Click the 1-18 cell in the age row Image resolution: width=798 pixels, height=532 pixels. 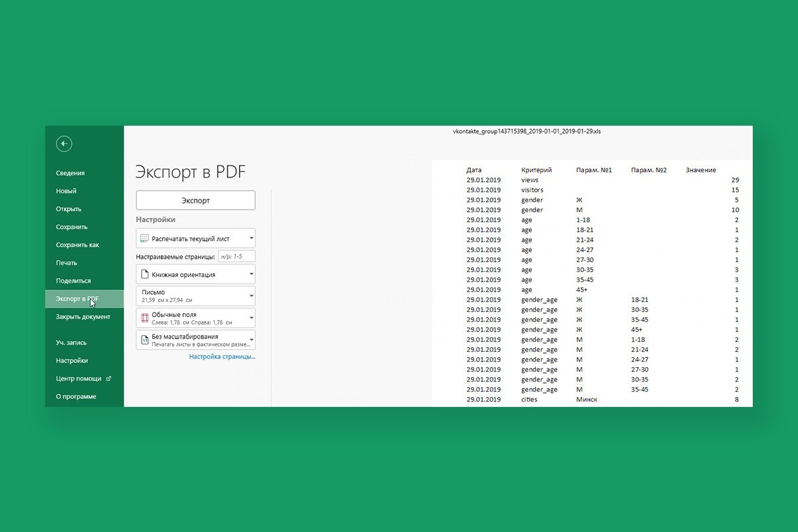[x=583, y=220]
